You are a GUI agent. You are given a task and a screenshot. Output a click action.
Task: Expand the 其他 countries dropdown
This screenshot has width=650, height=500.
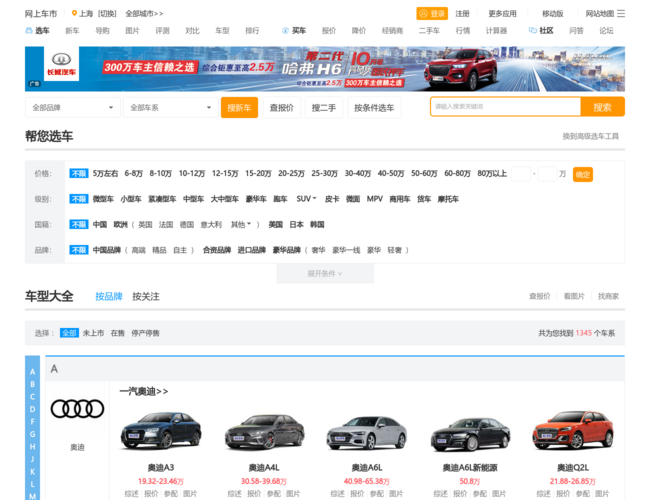249,224
